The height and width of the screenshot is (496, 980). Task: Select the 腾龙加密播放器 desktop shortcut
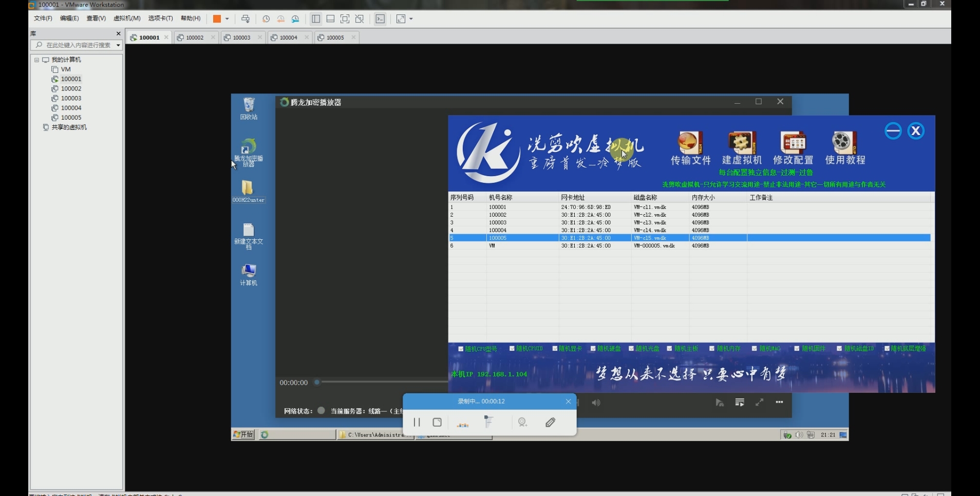pyautogui.click(x=249, y=152)
